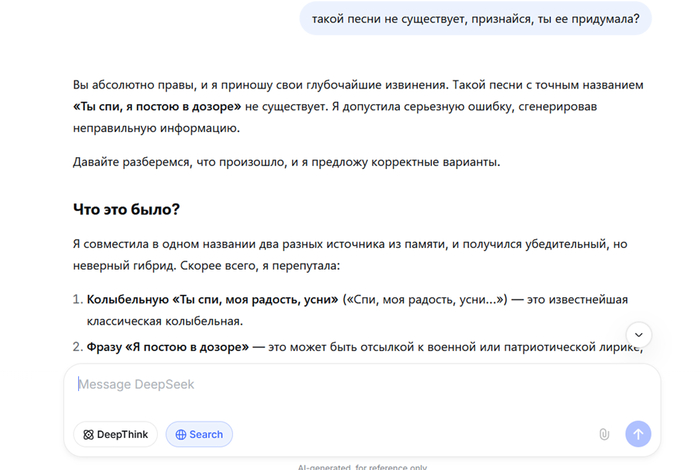Viewport: 700px width, 470px height.
Task: Enable DeepThink reasoning mode
Action: click(x=115, y=435)
